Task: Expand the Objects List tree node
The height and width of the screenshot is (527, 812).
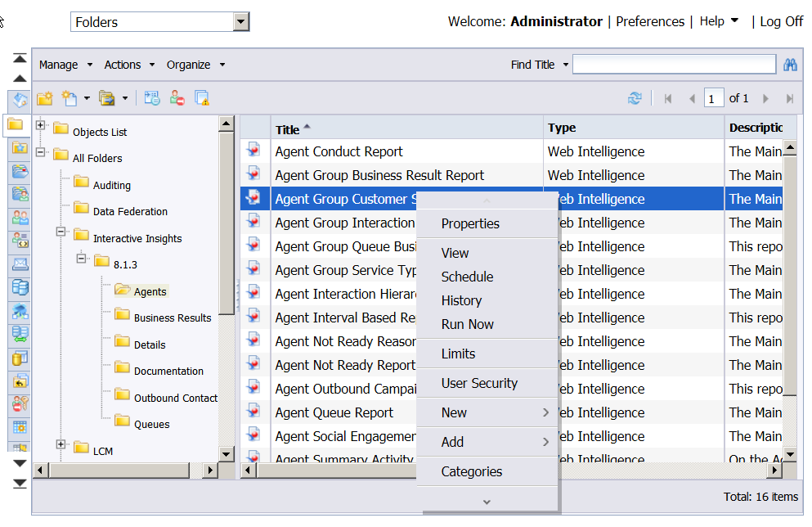Action: coord(40,125)
